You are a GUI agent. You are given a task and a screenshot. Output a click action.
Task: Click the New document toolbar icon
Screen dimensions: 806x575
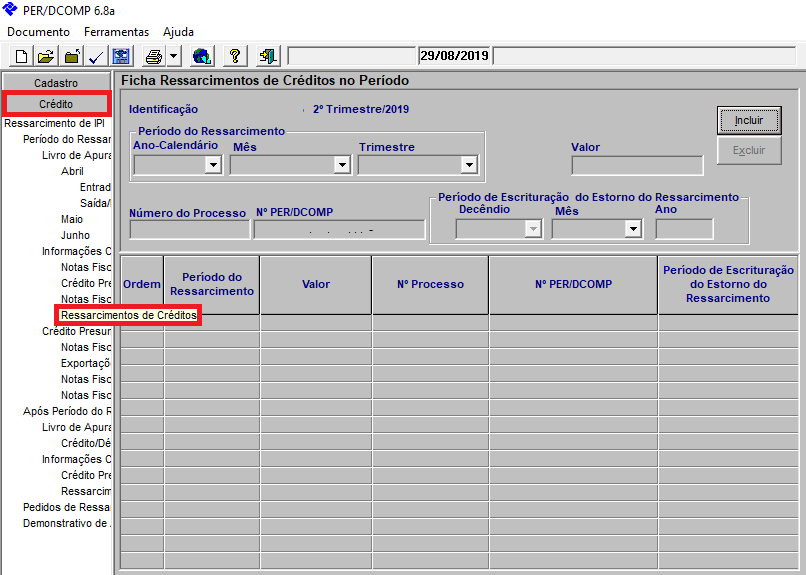21,56
